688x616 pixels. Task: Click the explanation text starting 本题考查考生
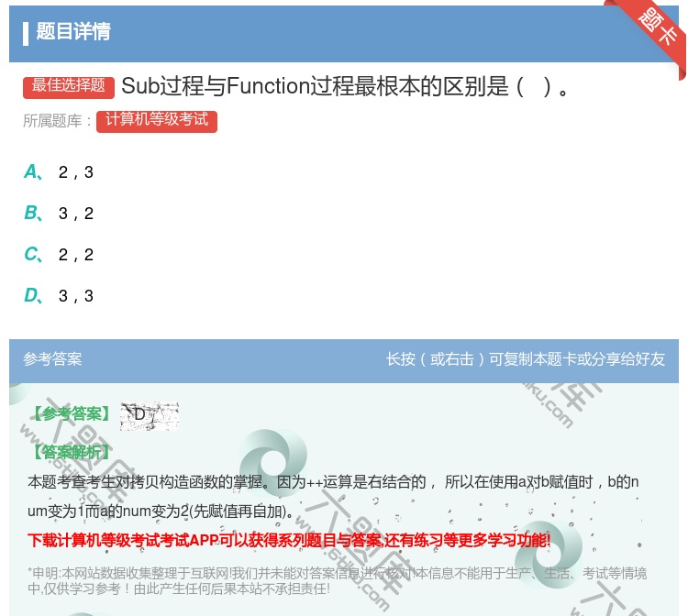[x=334, y=496]
